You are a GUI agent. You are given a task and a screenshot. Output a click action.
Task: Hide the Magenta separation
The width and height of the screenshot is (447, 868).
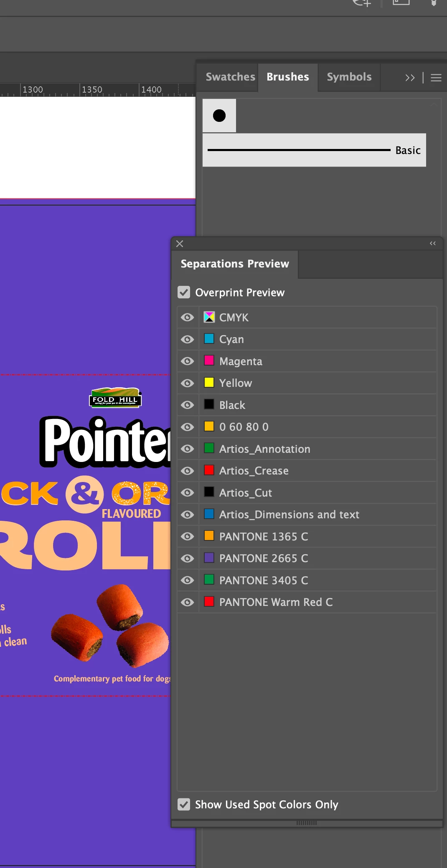(x=188, y=361)
